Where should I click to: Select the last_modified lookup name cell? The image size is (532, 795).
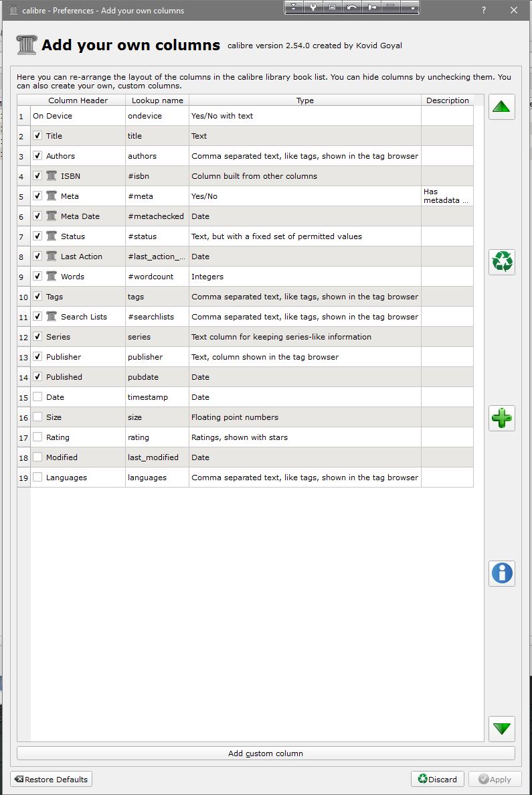pos(157,457)
